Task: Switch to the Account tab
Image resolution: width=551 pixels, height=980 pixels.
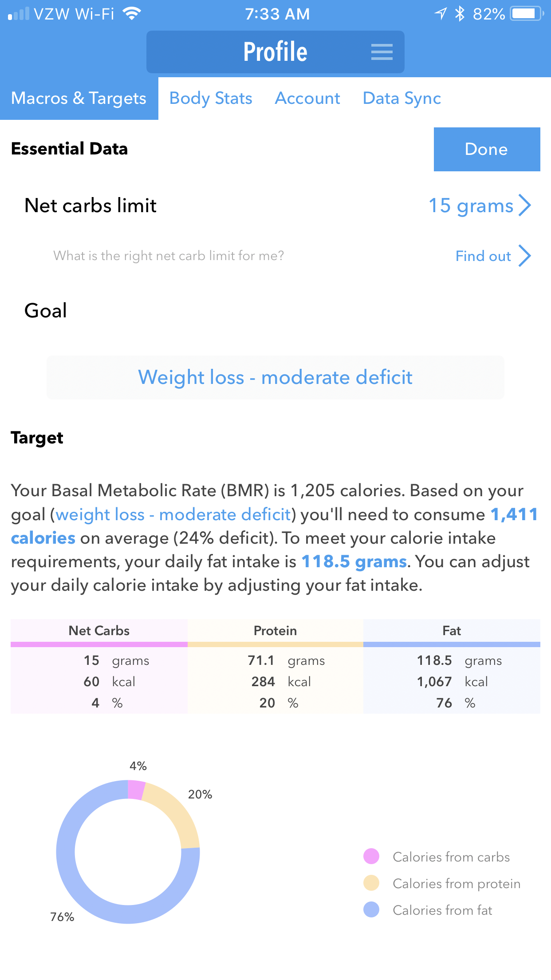Action: click(x=307, y=98)
